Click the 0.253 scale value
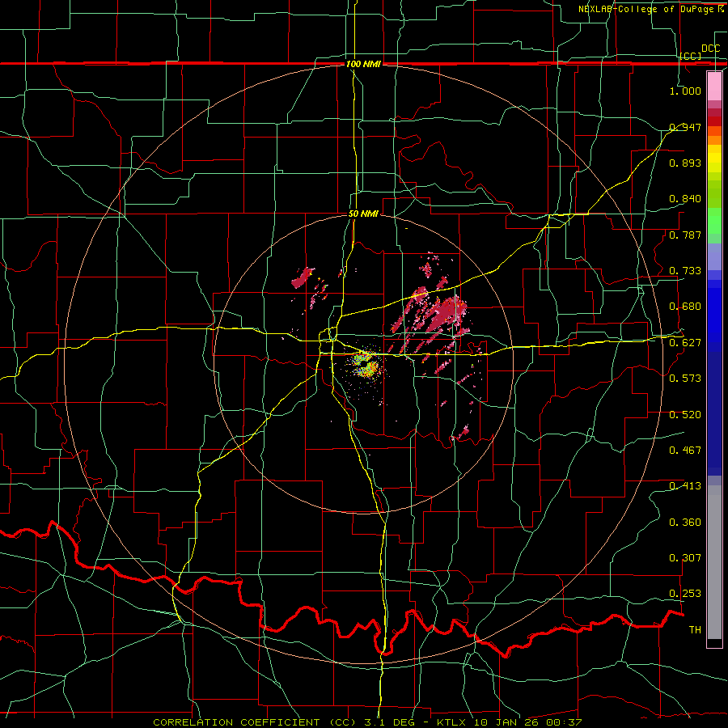 click(x=685, y=594)
